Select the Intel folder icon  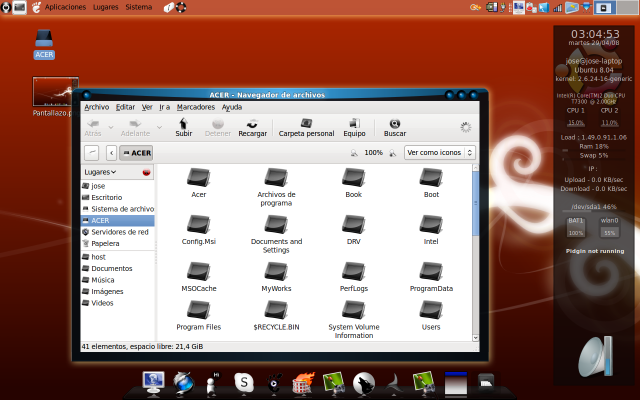coord(431,224)
